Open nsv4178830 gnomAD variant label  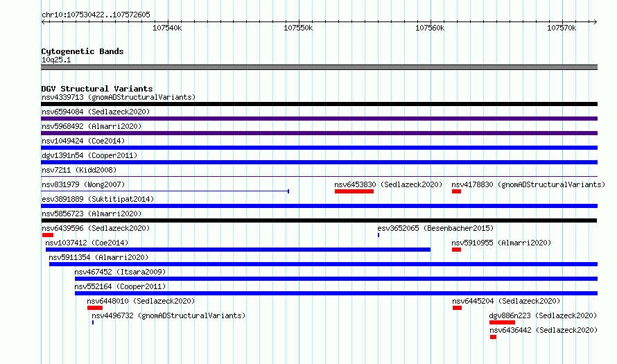(x=528, y=184)
